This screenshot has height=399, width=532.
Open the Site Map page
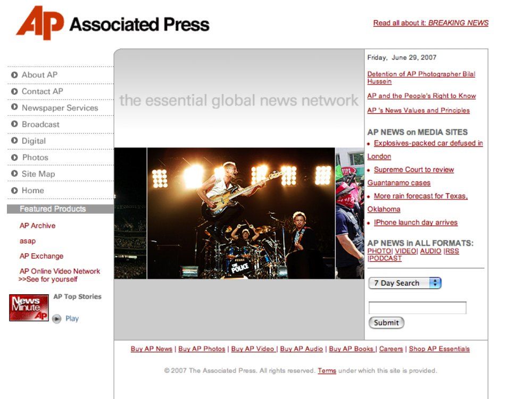(x=38, y=174)
